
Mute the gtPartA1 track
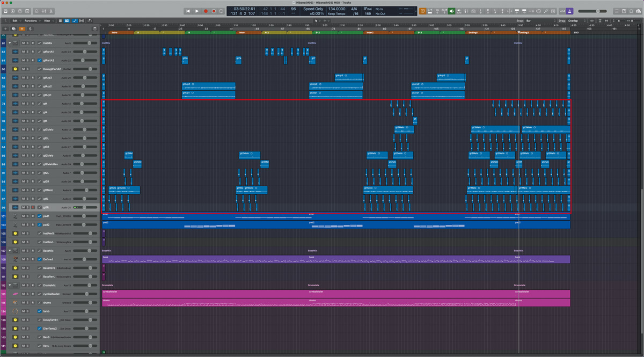coord(23,52)
